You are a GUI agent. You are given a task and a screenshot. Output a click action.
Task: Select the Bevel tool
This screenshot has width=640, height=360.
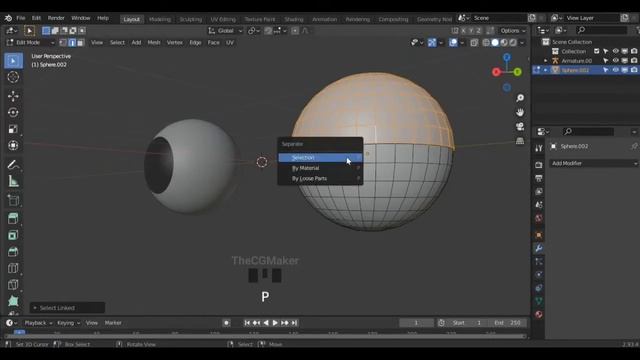[13, 251]
